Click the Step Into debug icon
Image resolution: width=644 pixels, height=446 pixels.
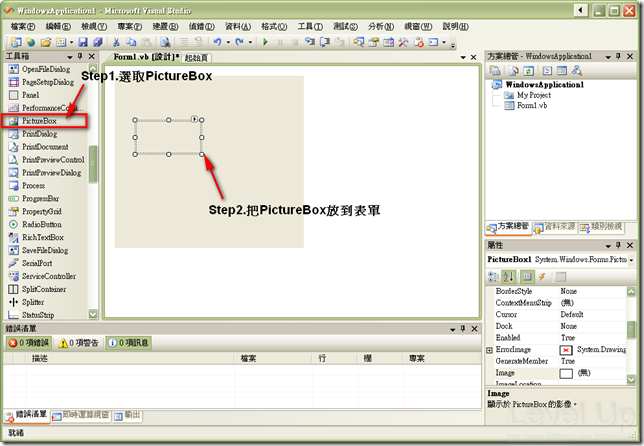[x=310, y=42]
